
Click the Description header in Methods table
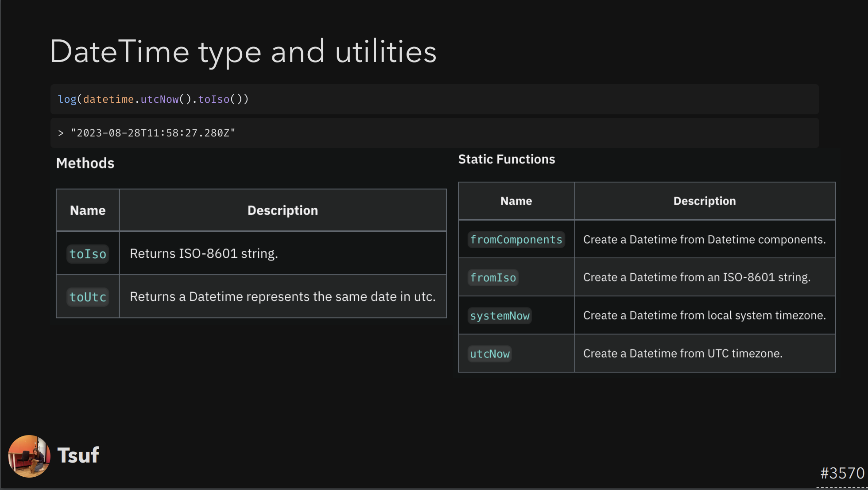283,210
